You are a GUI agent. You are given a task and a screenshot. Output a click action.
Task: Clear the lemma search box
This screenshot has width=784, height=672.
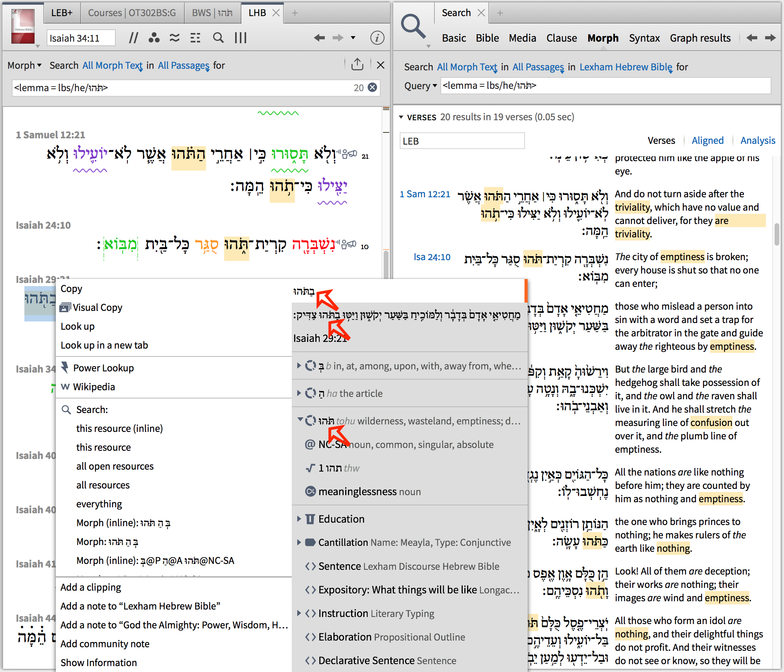click(x=372, y=87)
